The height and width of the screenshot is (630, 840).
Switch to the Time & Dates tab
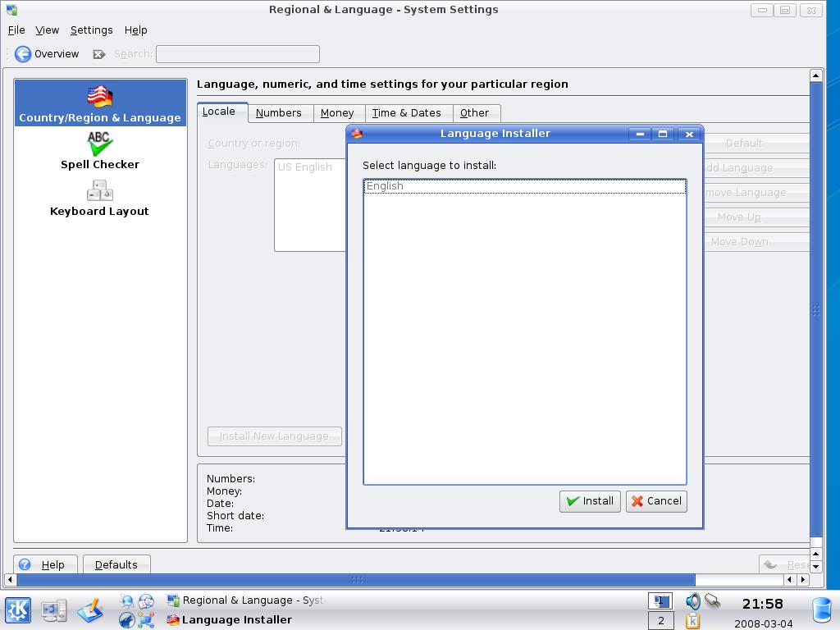coord(406,113)
